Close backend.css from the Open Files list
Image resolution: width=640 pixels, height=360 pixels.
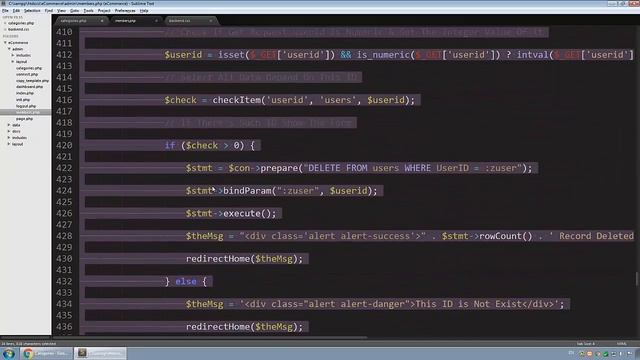pyautogui.click(x=5, y=29)
